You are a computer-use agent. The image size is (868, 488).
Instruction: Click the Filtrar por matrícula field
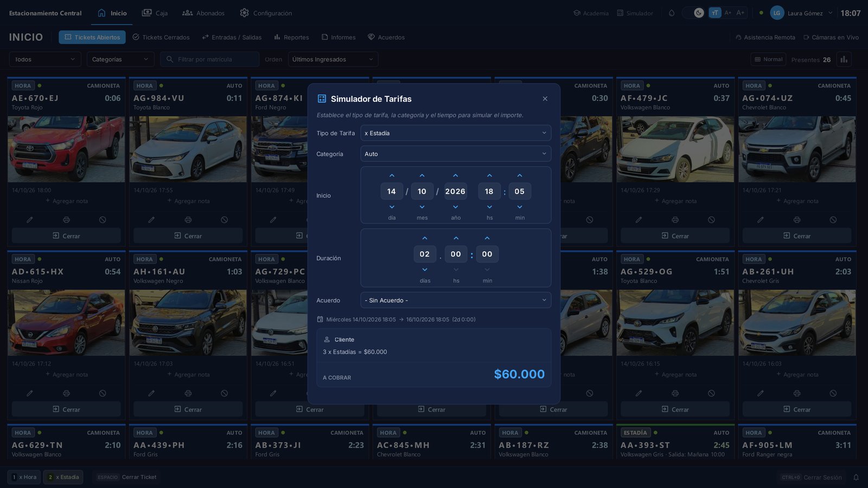coord(210,60)
